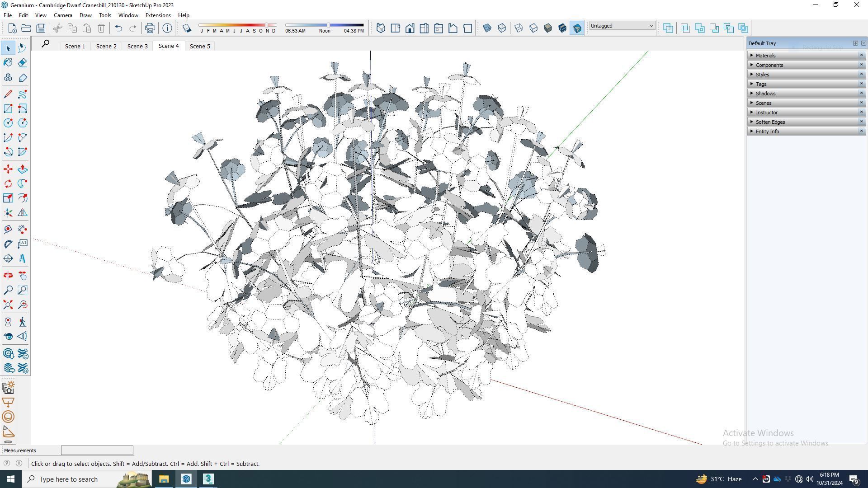Screen dimensions: 868x488
Task: Activate the Orbit camera tool
Action: (8, 275)
